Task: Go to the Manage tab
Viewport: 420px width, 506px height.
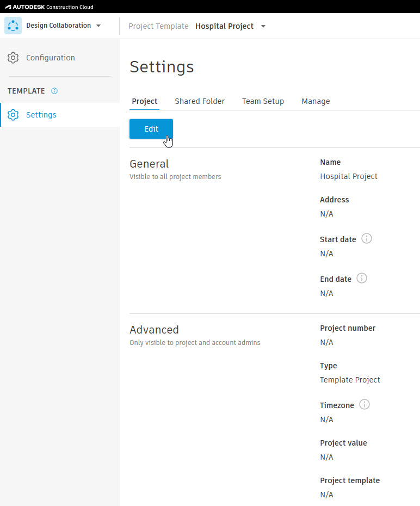Action: click(x=316, y=101)
